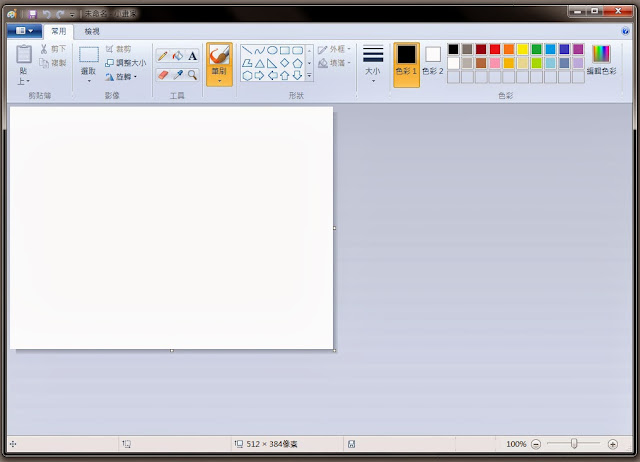
Task: Click on the white drawing canvas
Action: pyautogui.click(x=171, y=228)
